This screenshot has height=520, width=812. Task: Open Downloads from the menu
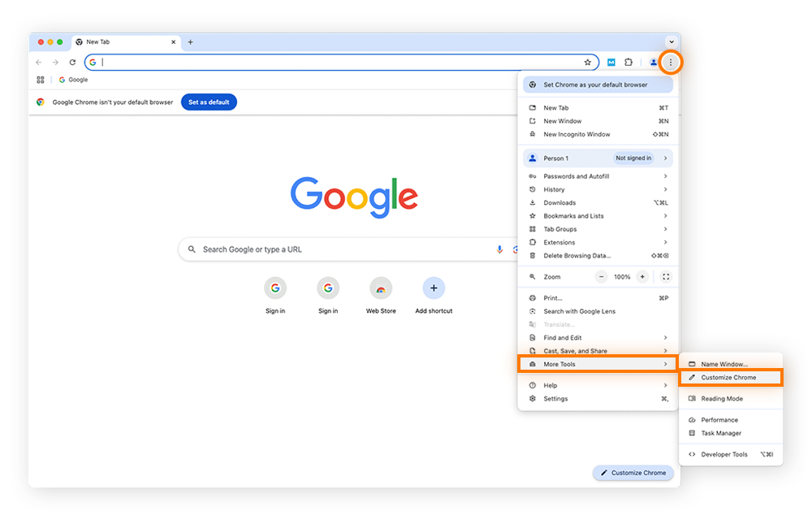click(x=598, y=202)
